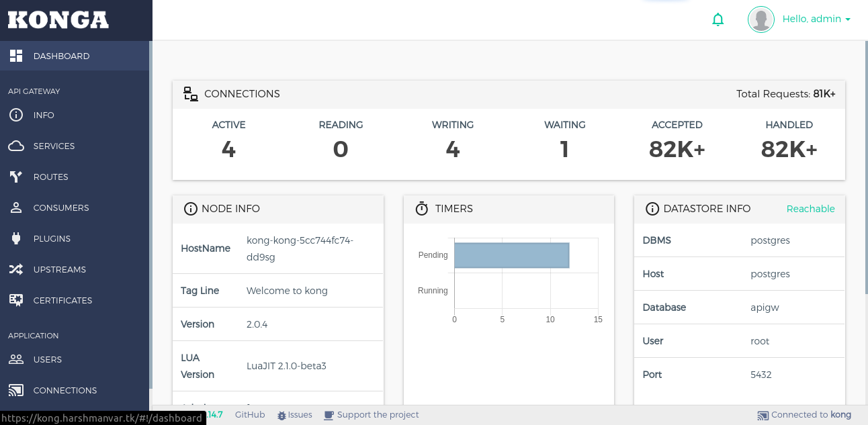Click the WAITING connections label

point(565,125)
